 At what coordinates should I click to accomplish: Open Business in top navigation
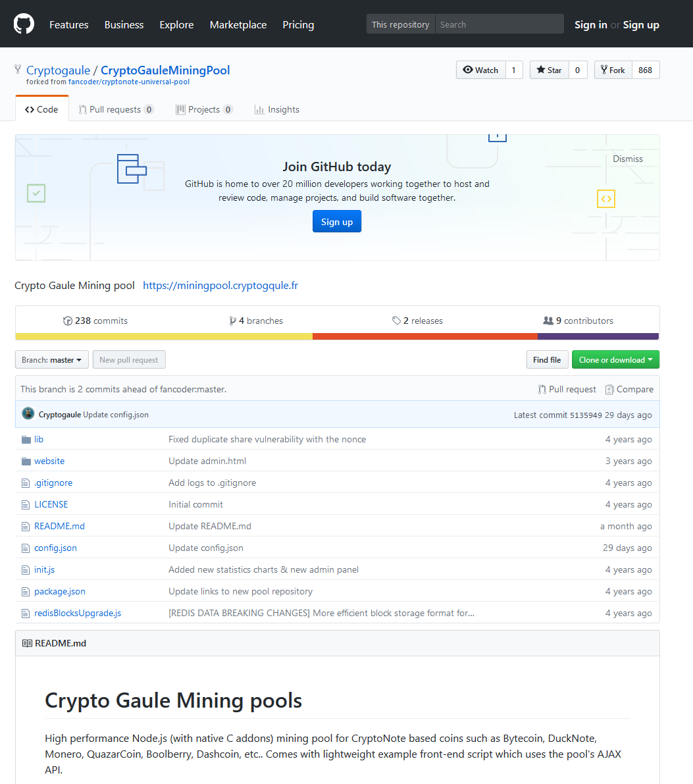click(124, 24)
